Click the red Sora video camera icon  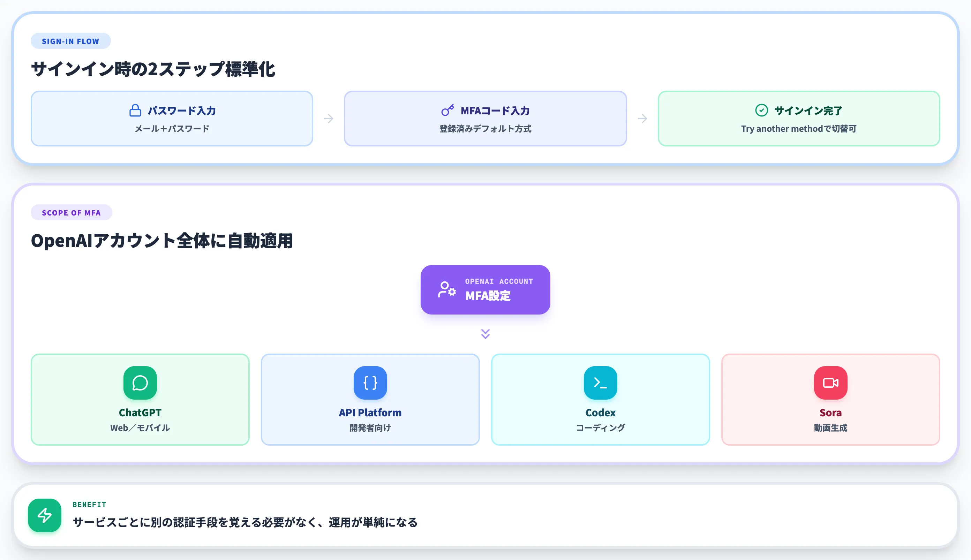[x=830, y=383]
